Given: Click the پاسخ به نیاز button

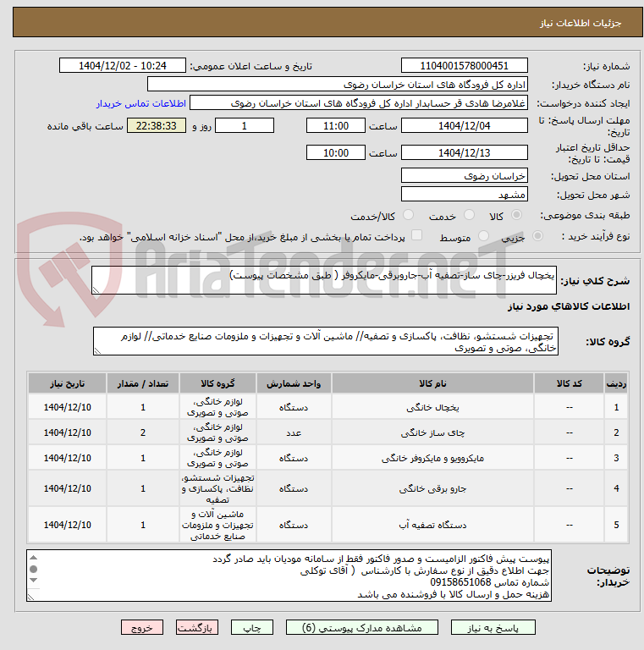Looking at the screenshot, I should (x=493, y=628).
